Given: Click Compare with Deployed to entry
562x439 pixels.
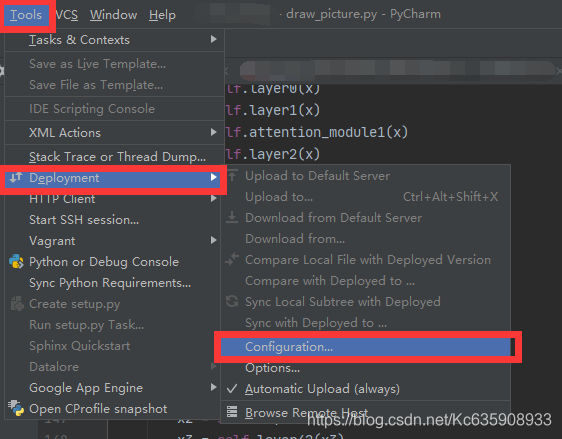Looking at the screenshot, I should coord(366,281).
